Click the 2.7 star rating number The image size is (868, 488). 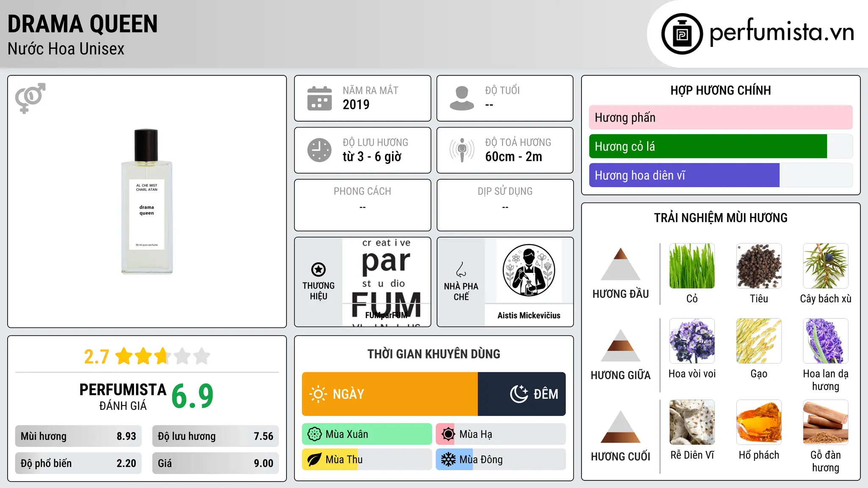click(97, 357)
